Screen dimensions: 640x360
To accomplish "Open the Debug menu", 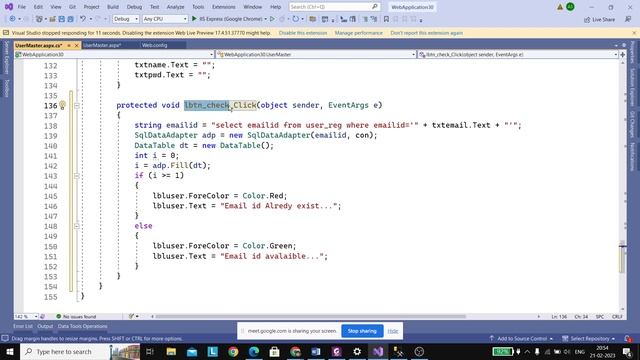I will tap(134, 7).
